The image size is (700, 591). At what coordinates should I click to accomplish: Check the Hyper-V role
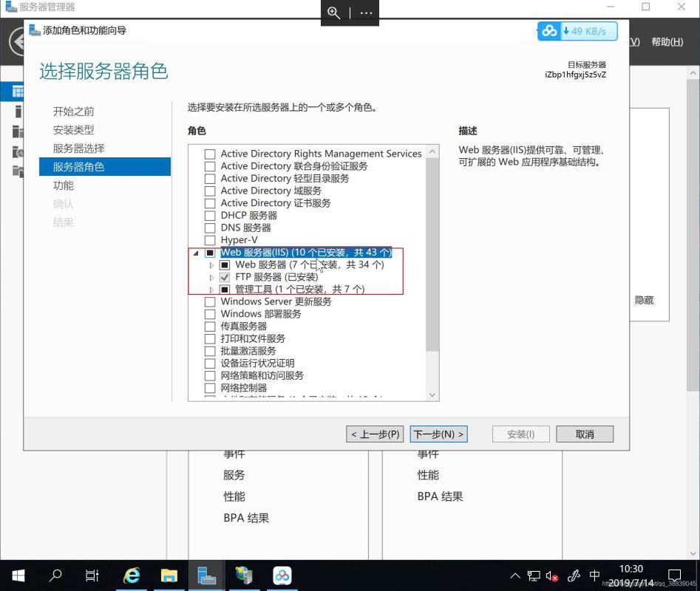point(210,240)
